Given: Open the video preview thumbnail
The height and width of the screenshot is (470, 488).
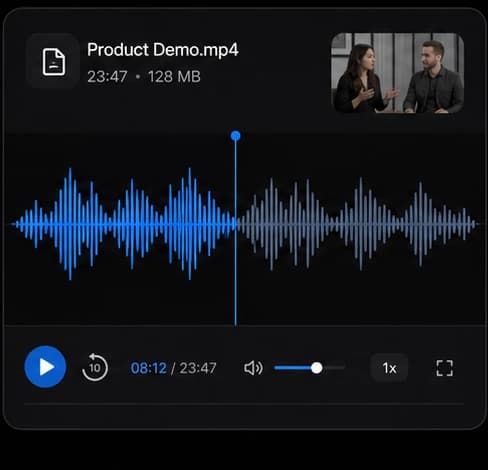Looking at the screenshot, I should coord(397,73).
